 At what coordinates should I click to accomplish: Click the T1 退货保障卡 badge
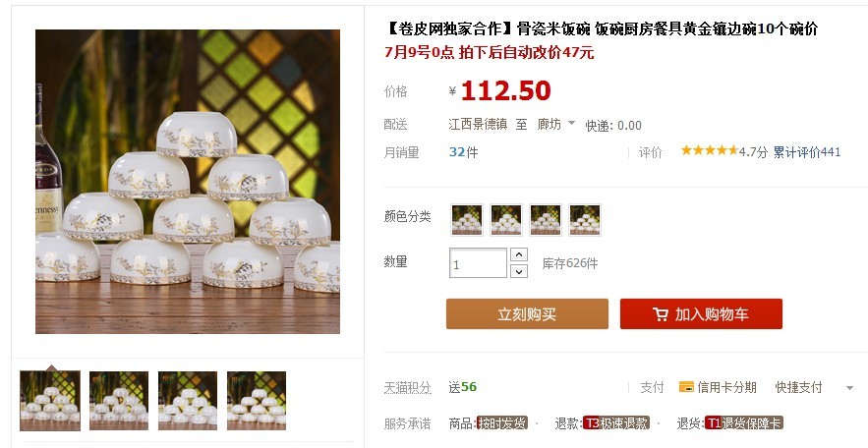(x=743, y=423)
